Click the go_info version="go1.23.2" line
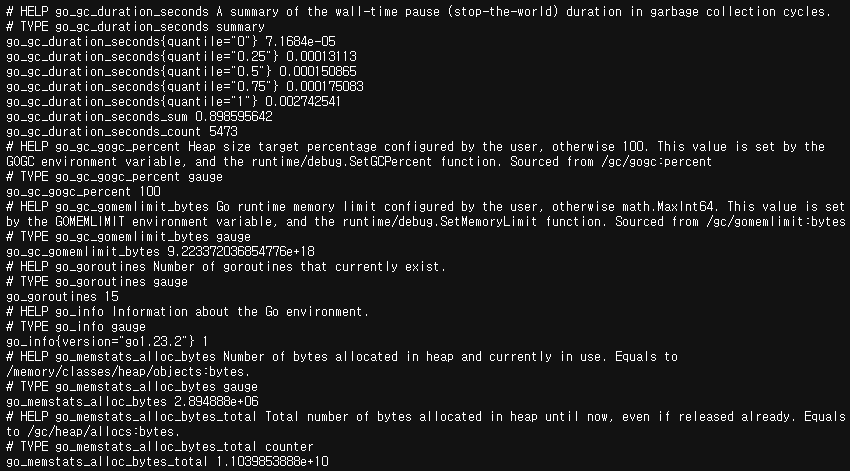This screenshot has width=850, height=471. pyautogui.click(x=107, y=341)
